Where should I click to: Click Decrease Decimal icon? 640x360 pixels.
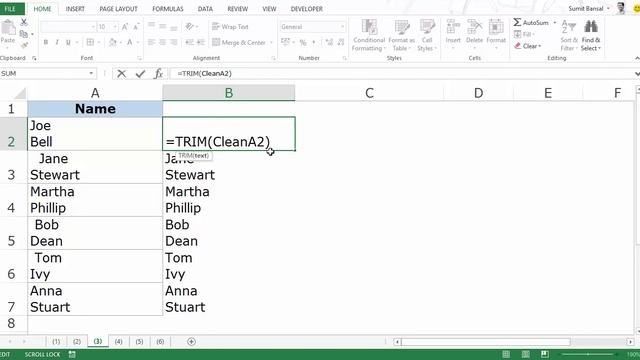[341, 42]
